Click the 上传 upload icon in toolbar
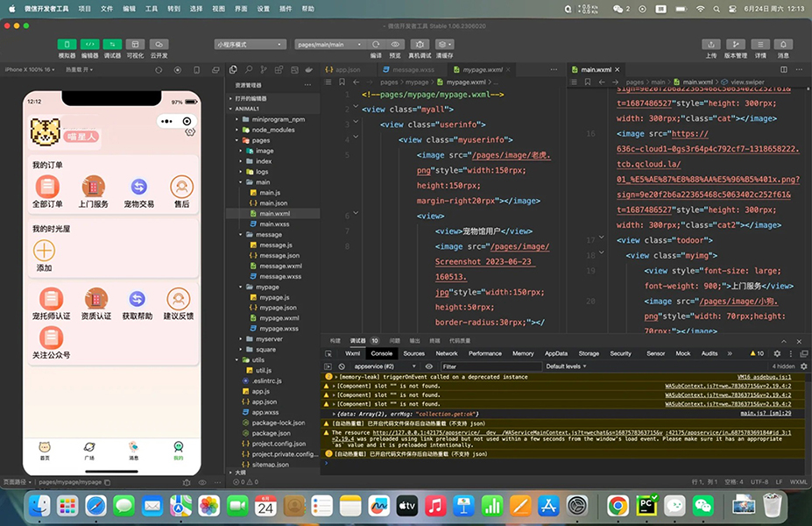This screenshot has height=526, width=812. click(711, 44)
